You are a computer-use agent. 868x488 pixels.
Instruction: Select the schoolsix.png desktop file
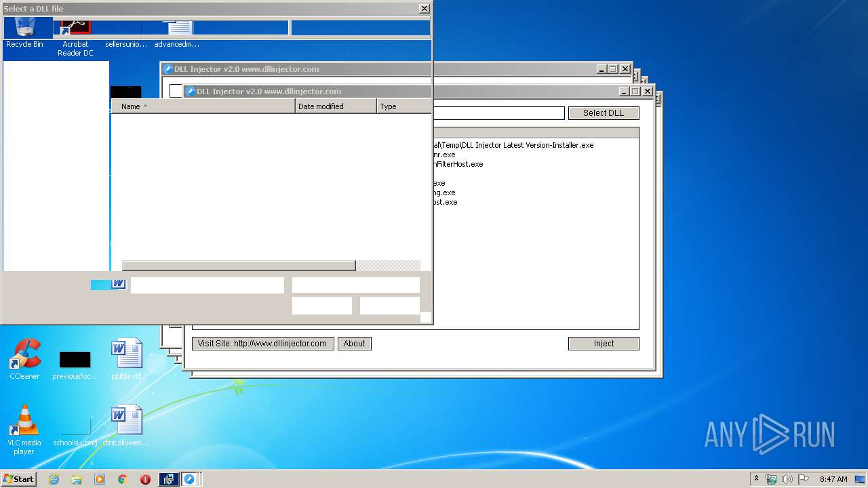tap(75, 431)
